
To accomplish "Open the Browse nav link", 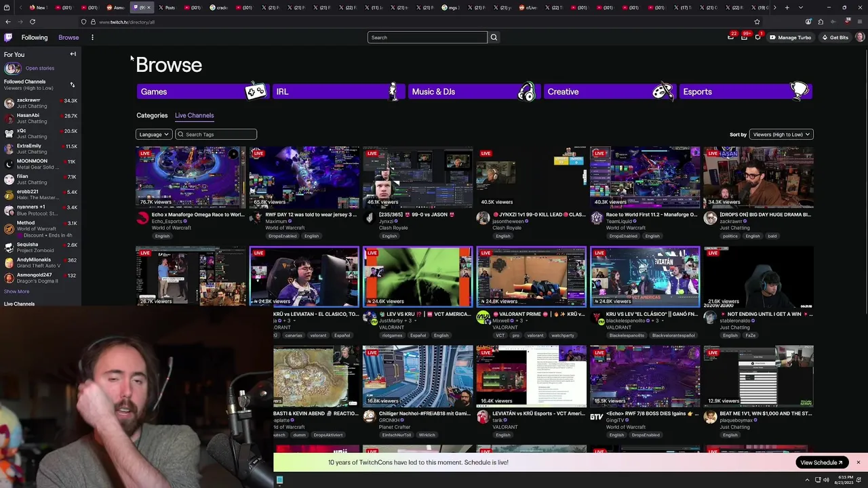I will click(68, 37).
